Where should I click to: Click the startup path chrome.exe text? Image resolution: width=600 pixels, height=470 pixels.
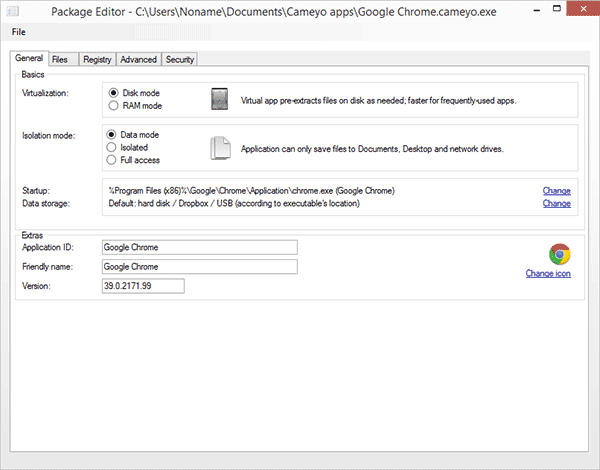click(x=251, y=191)
